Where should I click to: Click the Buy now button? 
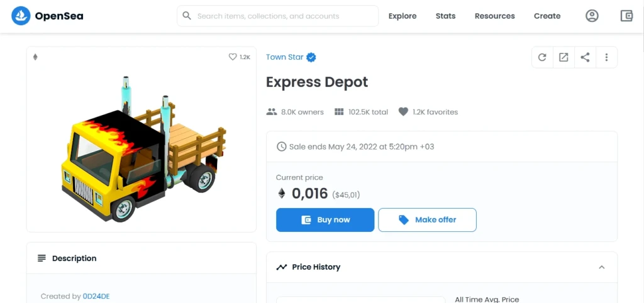click(325, 220)
